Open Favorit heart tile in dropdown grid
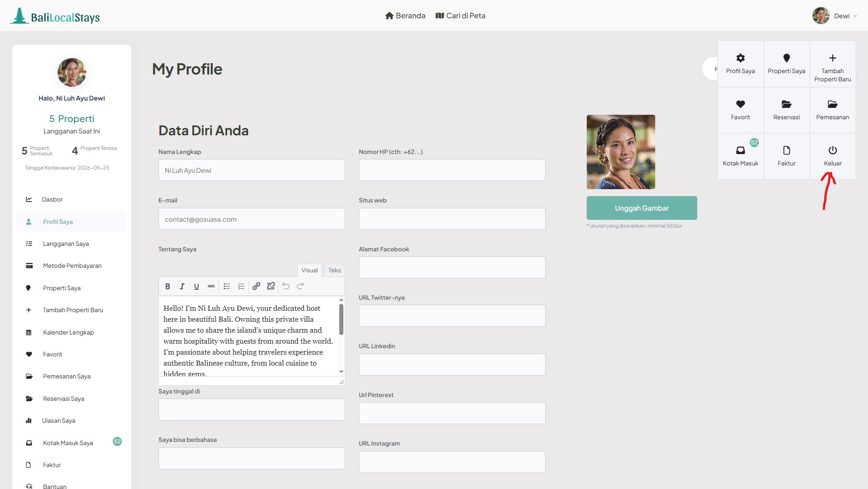The width and height of the screenshot is (868, 489). 740,110
